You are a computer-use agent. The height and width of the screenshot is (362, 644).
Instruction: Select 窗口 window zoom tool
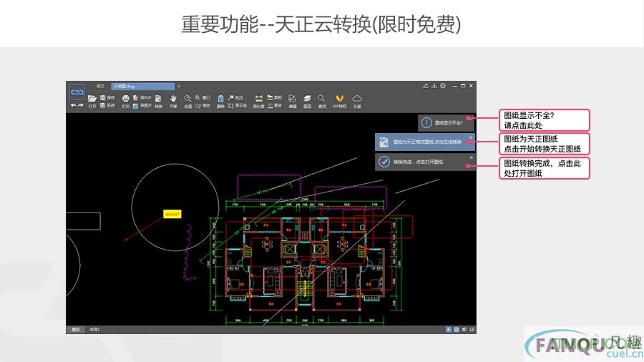203,98
